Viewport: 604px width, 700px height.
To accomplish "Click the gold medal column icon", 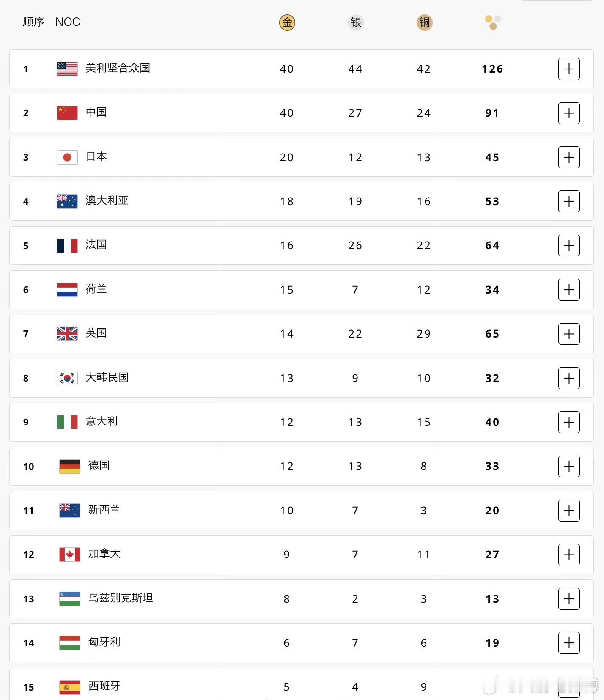I will coord(287,22).
